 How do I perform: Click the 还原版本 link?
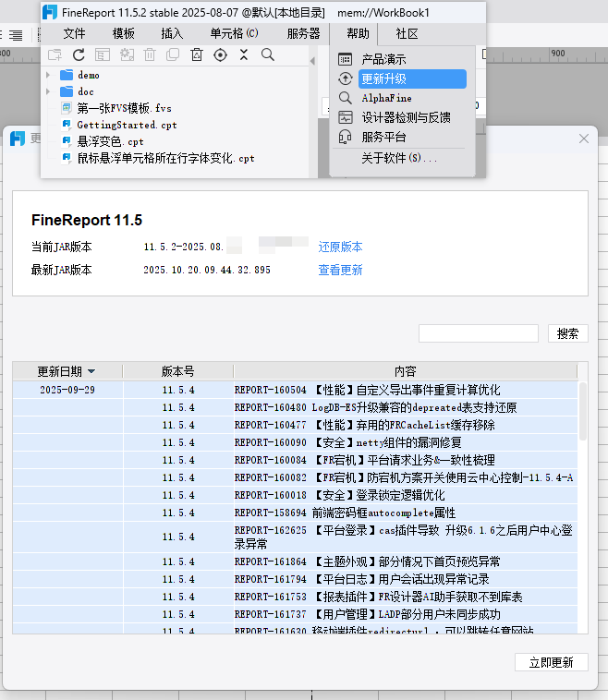coord(340,247)
